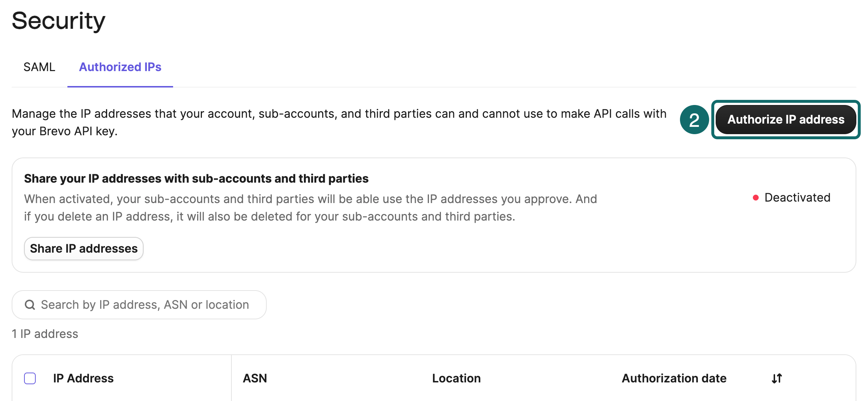Click the search magnifier icon
The image size is (868, 401).
click(x=30, y=304)
